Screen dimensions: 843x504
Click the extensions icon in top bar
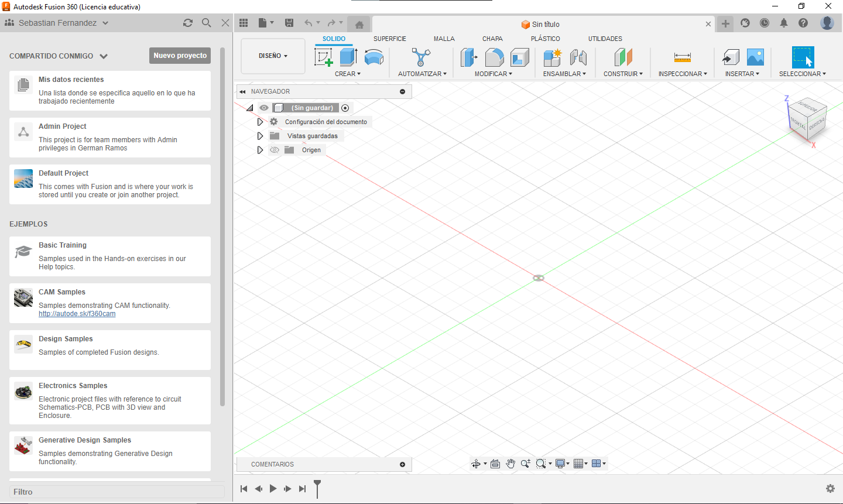pos(745,23)
